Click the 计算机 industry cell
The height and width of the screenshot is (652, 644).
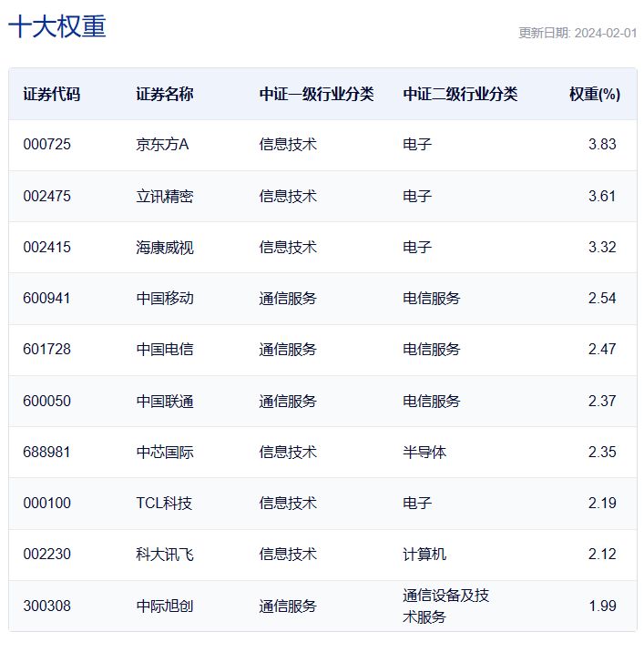point(424,555)
